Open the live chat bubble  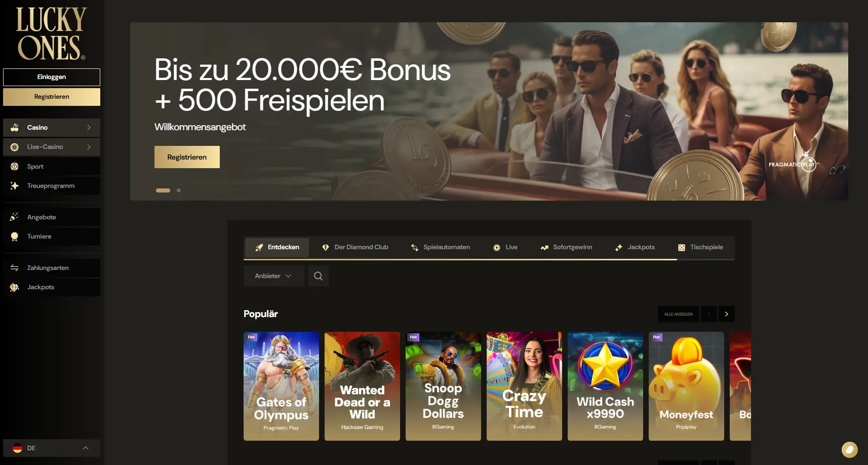pyautogui.click(x=849, y=449)
